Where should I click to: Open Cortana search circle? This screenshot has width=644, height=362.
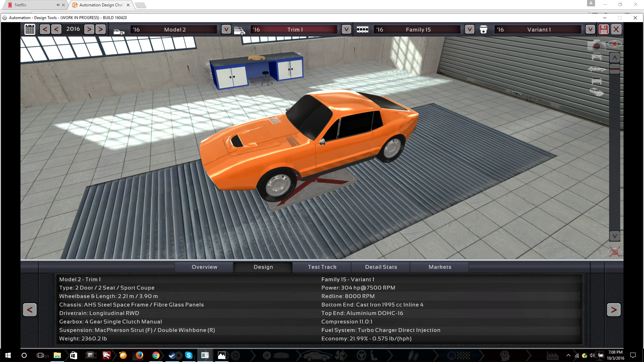(x=24, y=355)
